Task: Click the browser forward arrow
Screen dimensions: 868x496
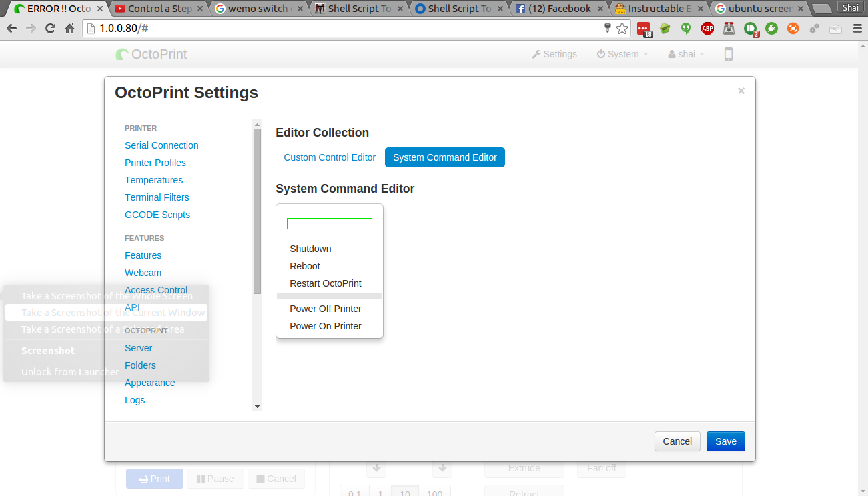Action: pos(31,29)
